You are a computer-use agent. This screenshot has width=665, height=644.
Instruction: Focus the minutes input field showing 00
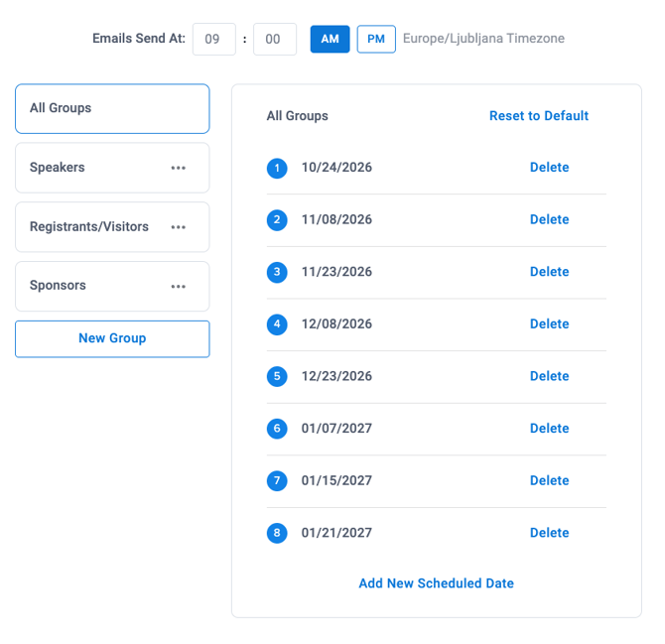(x=275, y=39)
